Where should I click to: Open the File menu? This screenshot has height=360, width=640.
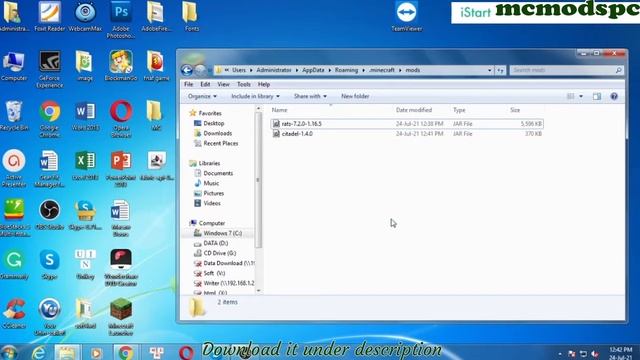tap(189, 84)
